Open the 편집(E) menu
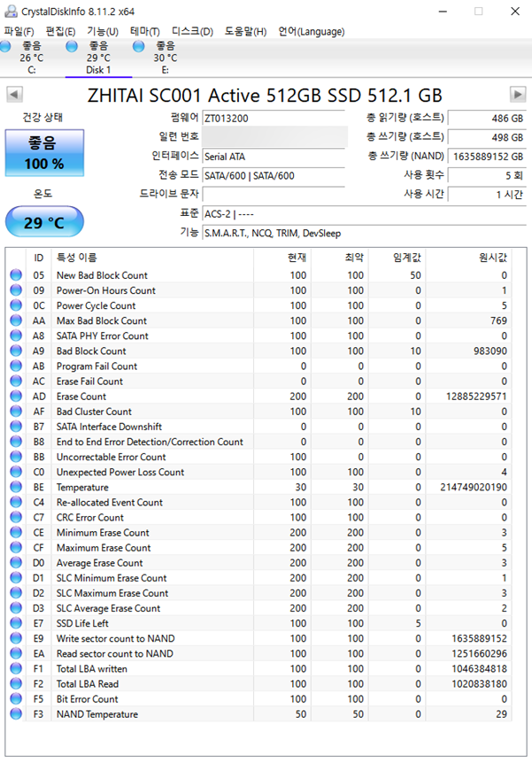 [60, 32]
